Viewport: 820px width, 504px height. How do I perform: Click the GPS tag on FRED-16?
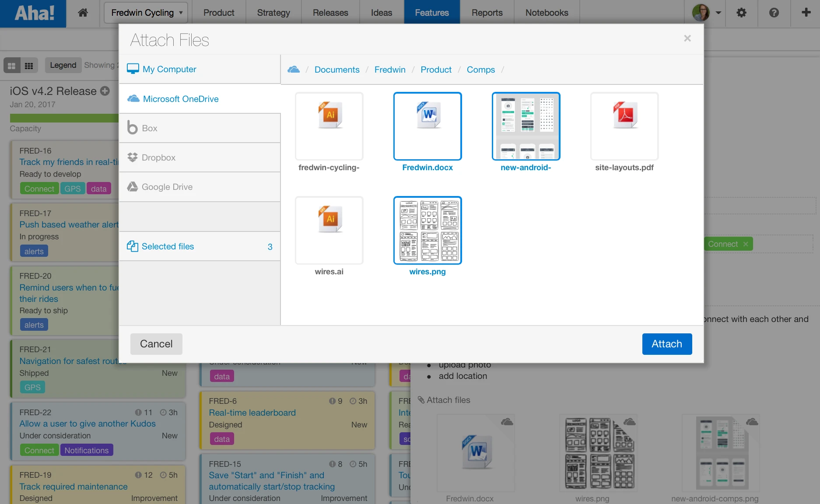73,189
